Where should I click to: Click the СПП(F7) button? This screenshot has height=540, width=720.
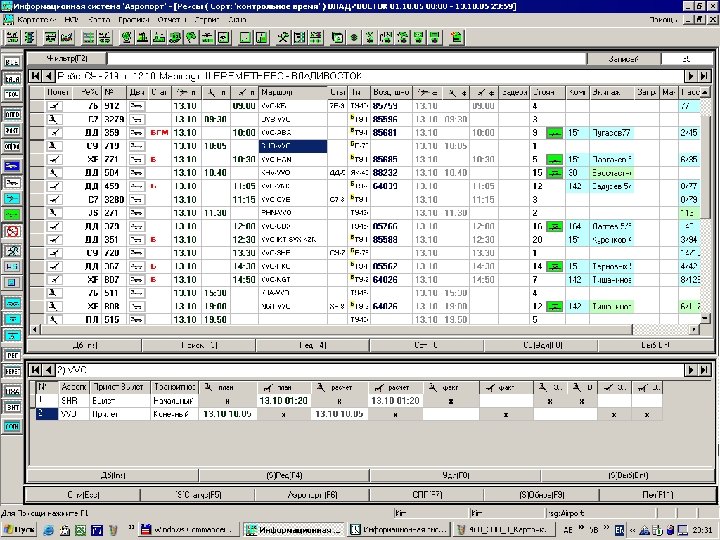coord(427,495)
